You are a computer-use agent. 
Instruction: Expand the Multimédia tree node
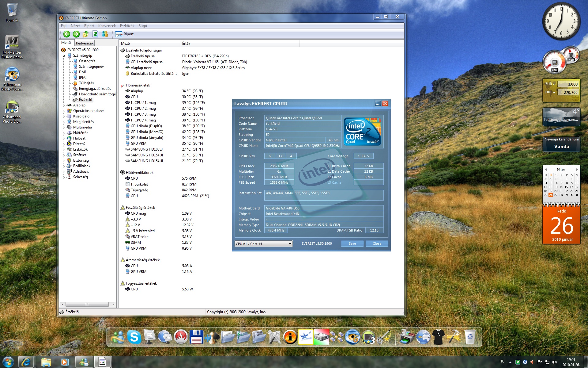coord(64,128)
